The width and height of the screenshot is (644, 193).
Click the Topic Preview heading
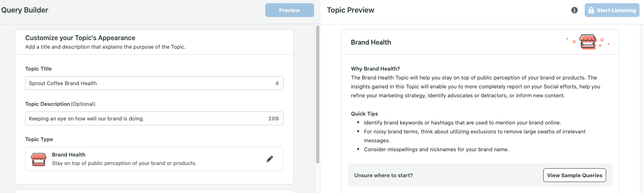[351, 10]
